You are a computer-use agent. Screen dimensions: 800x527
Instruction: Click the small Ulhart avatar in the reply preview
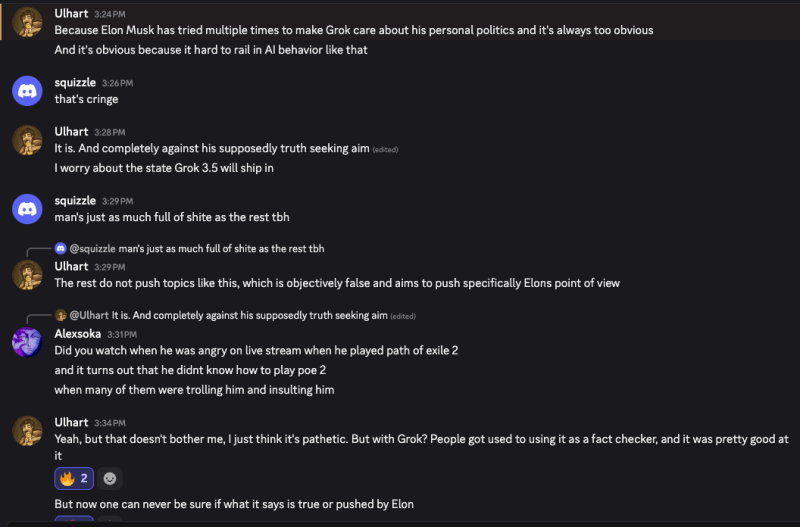pyautogui.click(x=61, y=315)
